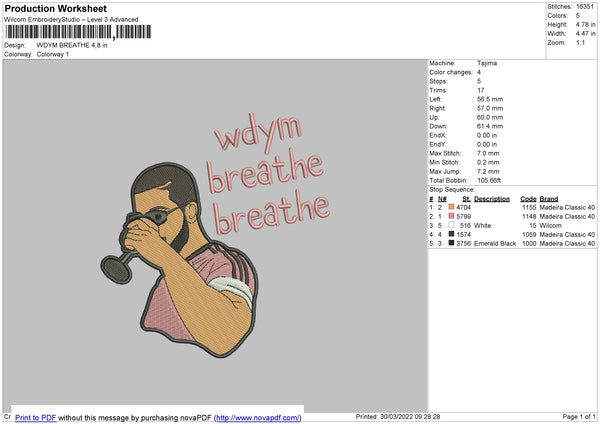Select the brown 1574 thread swatch
Image resolution: width=600 pixels, height=424 pixels.
click(451, 234)
